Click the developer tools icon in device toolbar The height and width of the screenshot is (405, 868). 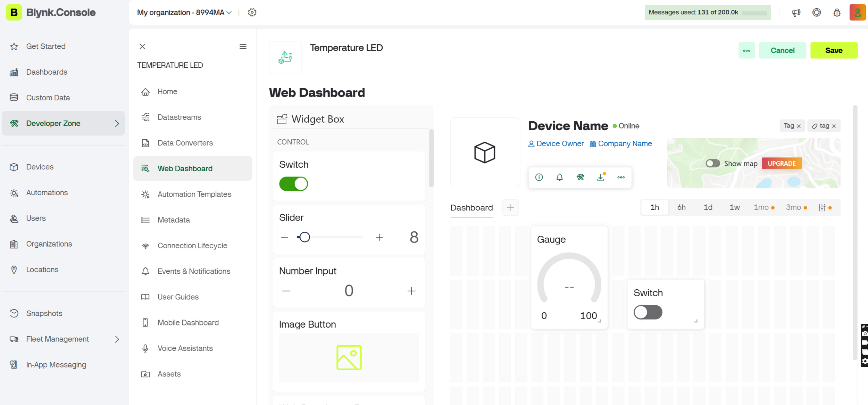click(x=580, y=177)
